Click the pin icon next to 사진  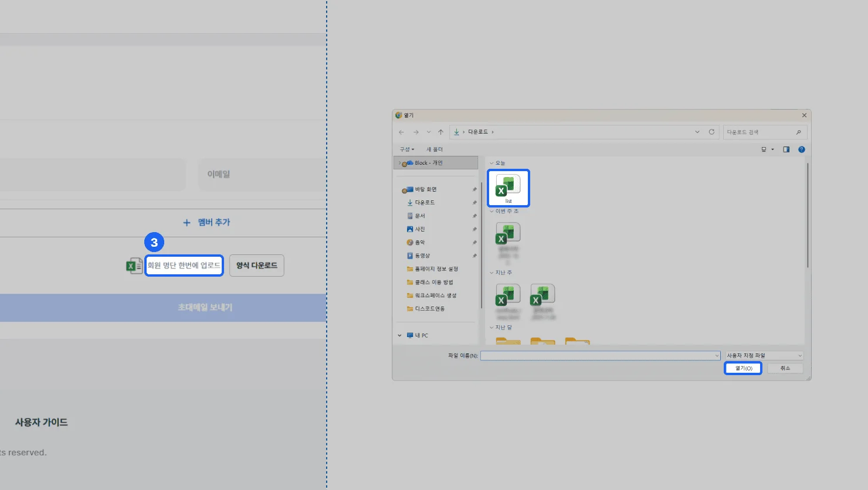474,229
